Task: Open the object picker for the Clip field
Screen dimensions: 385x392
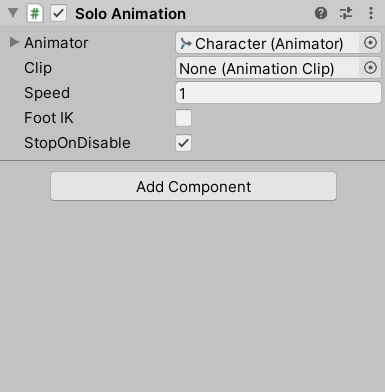Action: 370,68
